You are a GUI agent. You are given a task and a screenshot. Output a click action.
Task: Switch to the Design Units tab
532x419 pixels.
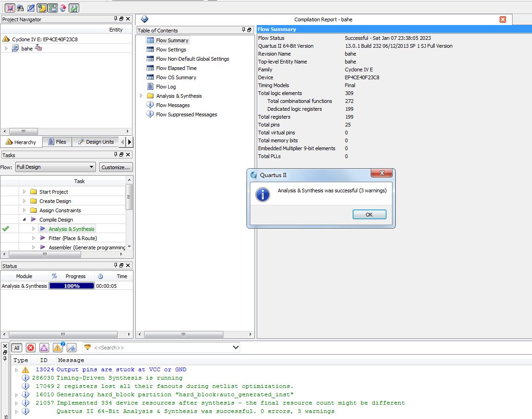(95, 142)
